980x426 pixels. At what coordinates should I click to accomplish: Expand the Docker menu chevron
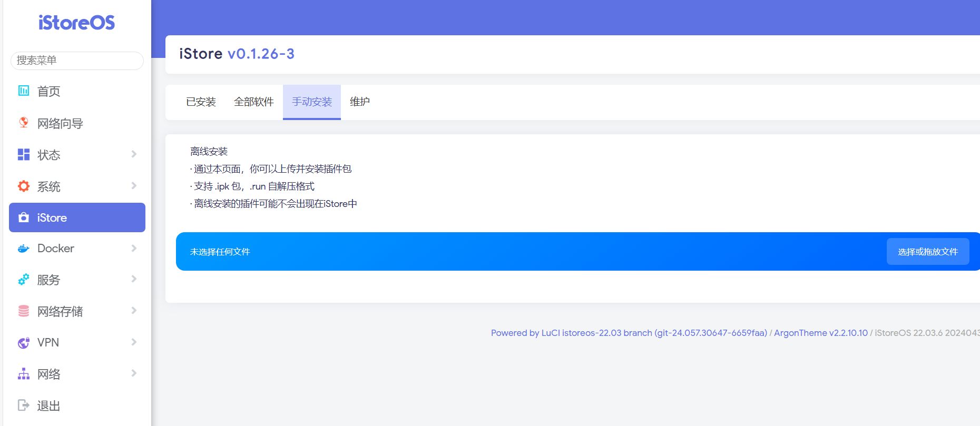(134, 248)
